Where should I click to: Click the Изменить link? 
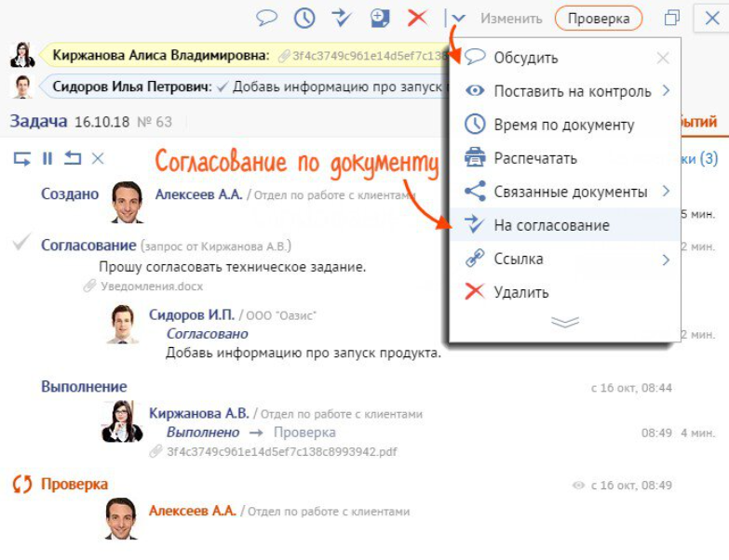tap(511, 18)
